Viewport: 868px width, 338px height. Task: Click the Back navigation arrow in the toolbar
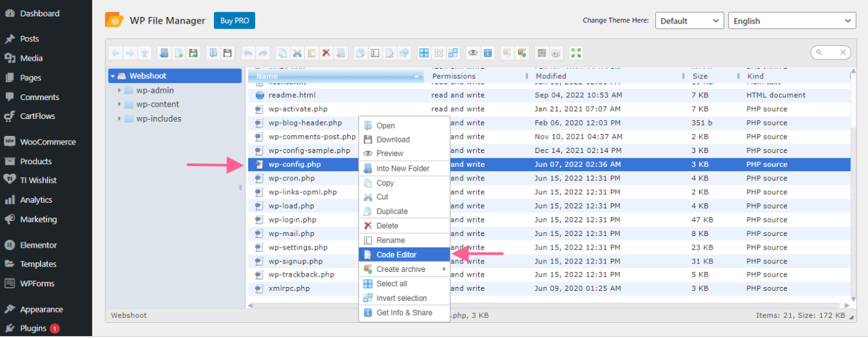(x=116, y=53)
